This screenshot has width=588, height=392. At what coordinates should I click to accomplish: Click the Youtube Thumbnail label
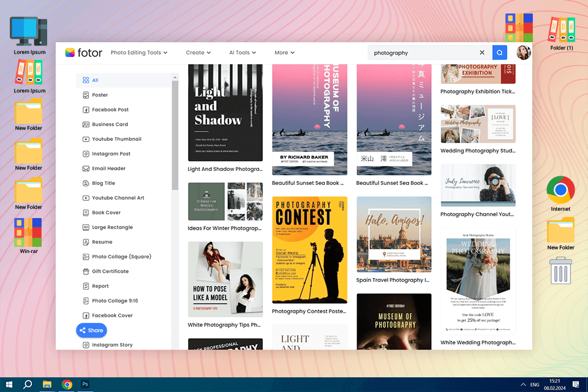pyautogui.click(x=116, y=139)
